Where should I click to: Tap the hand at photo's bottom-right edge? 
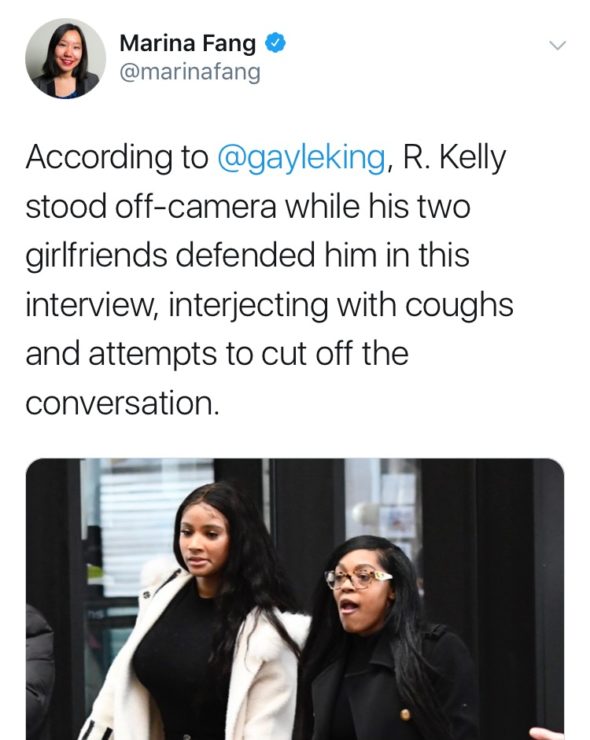tap(546, 733)
